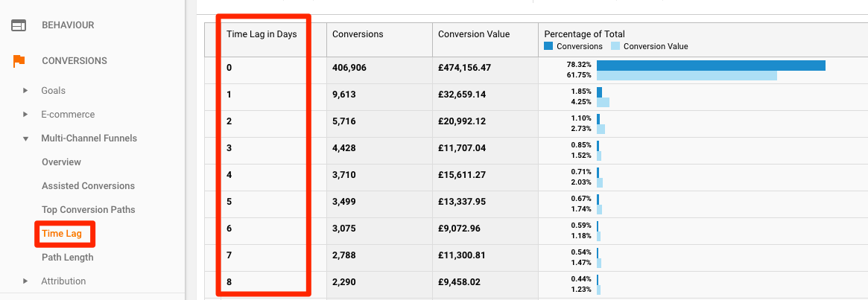Click the Conversion Value column header
The image size is (868, 300).
(x=474, y=34)
